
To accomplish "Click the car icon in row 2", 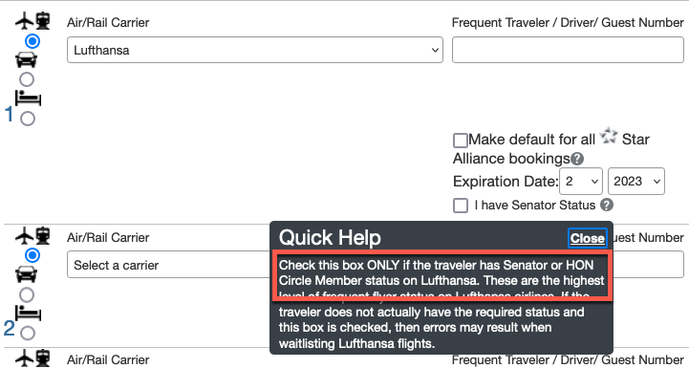I will (x=26, y=275).
